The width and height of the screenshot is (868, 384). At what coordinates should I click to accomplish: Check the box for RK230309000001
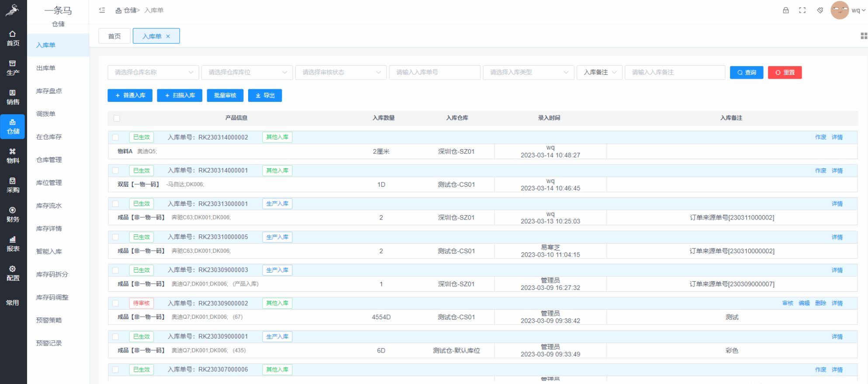[115, 337]
